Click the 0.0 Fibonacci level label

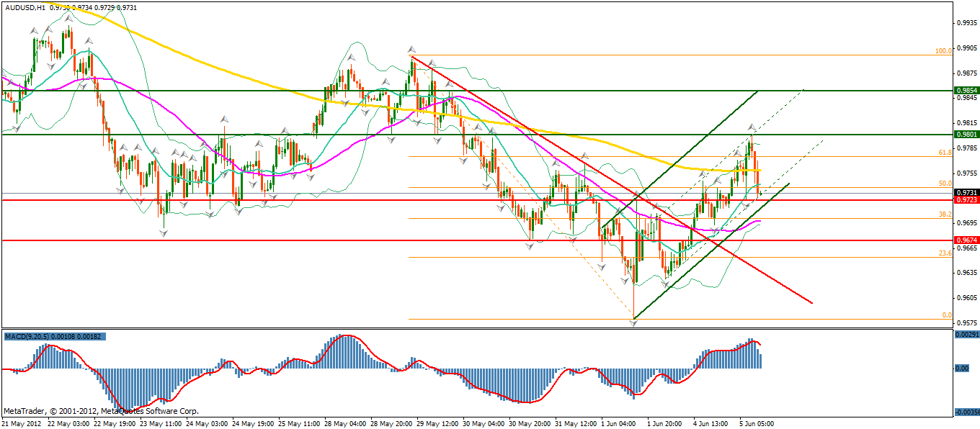click(x=947, y=315)
